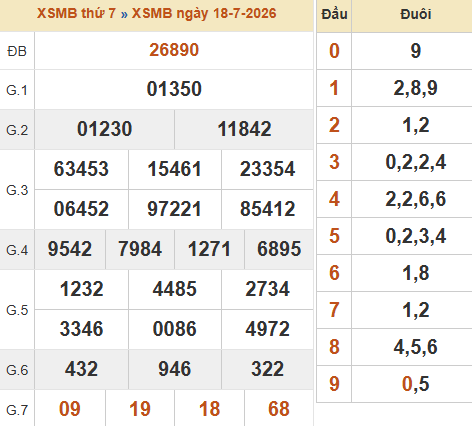The image size is (472, 426).
Task: Click the Đuôi column header
Action: tap(416, 14)
